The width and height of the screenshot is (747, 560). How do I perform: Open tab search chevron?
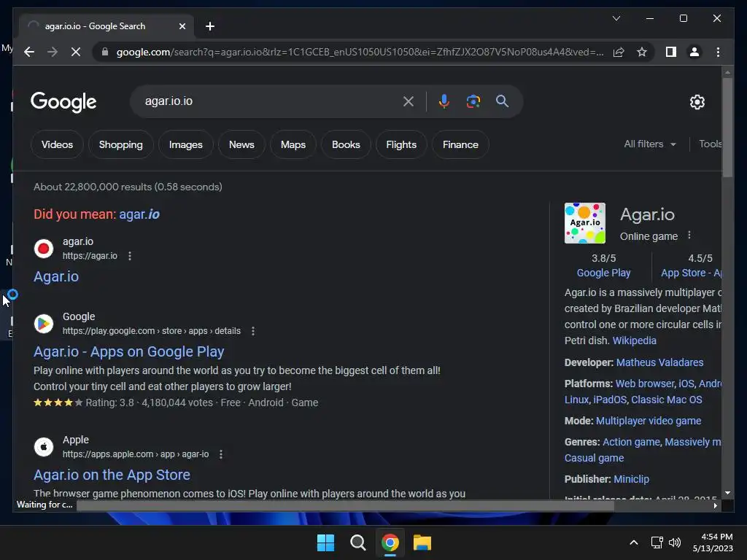click(x=616, y=18)
